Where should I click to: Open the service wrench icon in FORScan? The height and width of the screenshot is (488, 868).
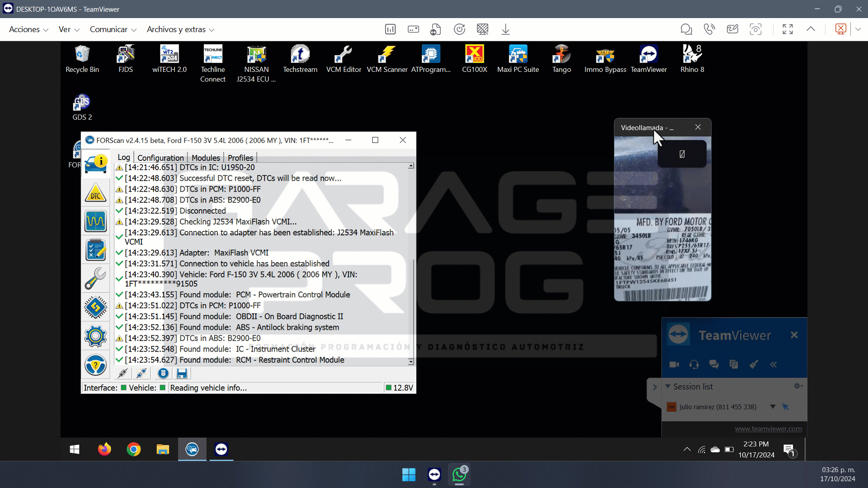95,278
